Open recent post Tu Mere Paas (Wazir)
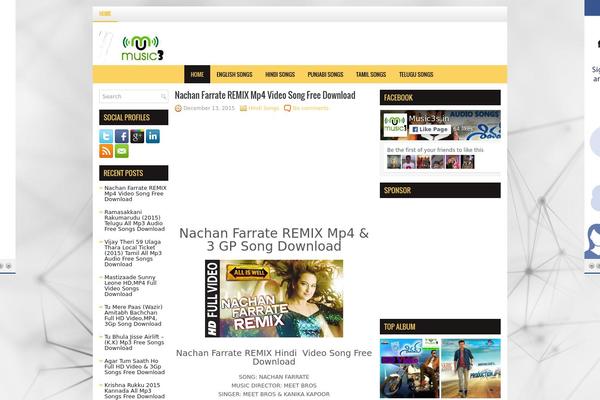Image resolution: width=600 pixels, height=400 pixels. [x=133, y=315]
